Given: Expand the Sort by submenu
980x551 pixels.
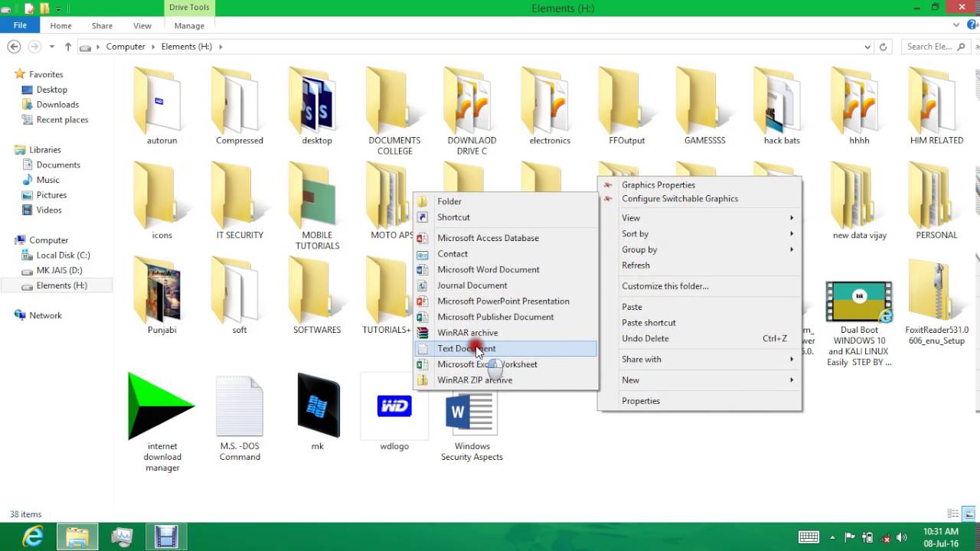Looking at the screenshot, I should coord(700,234).
